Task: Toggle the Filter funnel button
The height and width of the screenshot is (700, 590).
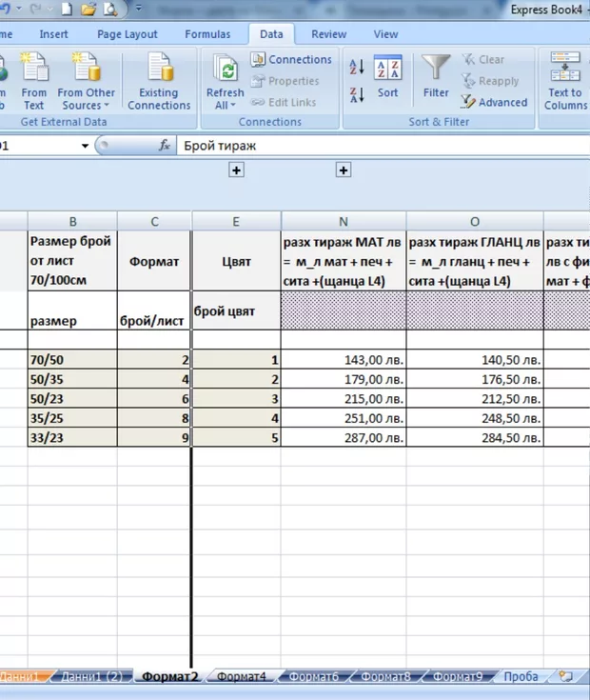Action: pyautogui.click(x=436, y=76)
